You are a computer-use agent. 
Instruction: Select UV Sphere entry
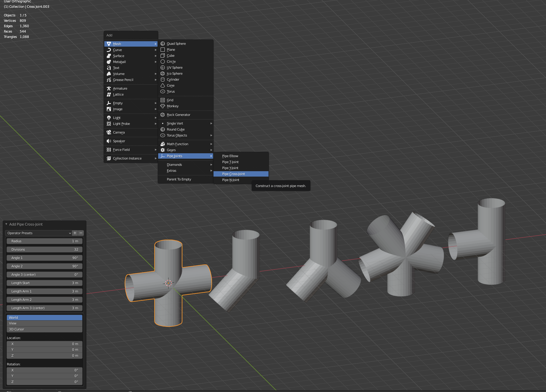coord(186,68)
